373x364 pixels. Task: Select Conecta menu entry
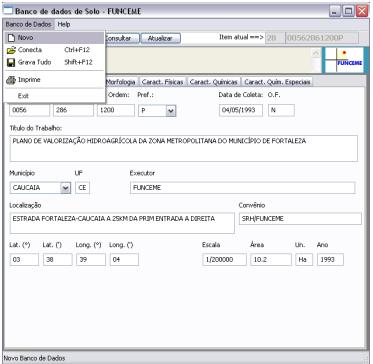tap(54, 50)
